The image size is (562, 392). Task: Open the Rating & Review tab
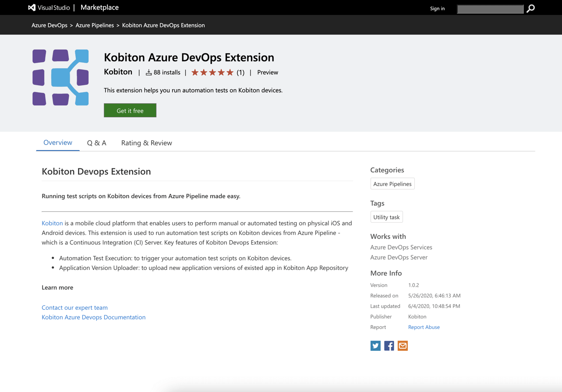[147, 143]
